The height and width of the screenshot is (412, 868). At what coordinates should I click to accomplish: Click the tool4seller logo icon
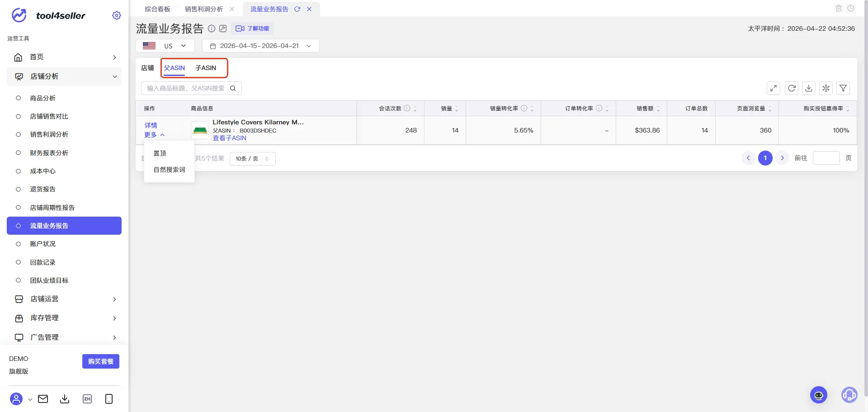pyautogui.click(x=19, y=15)
